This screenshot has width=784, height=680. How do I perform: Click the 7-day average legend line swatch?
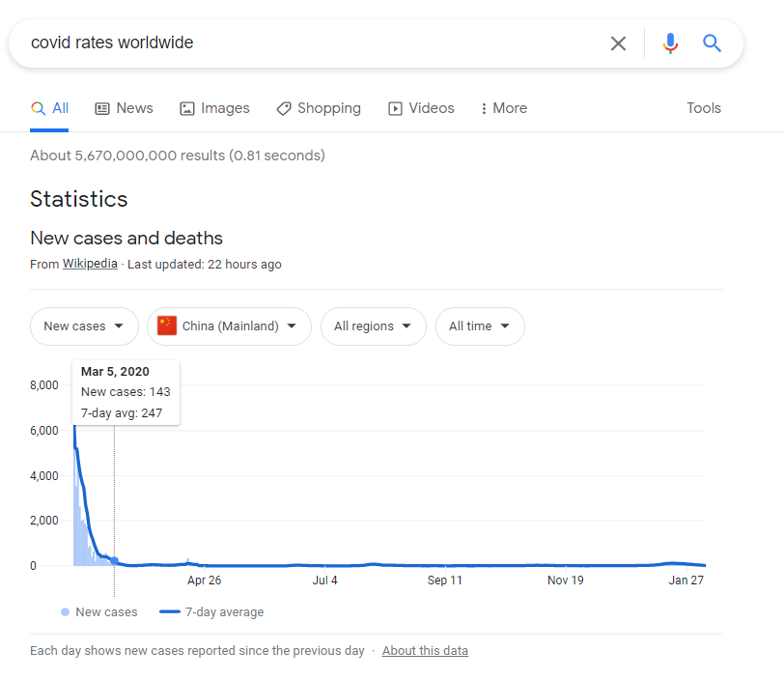coord(170,611)
